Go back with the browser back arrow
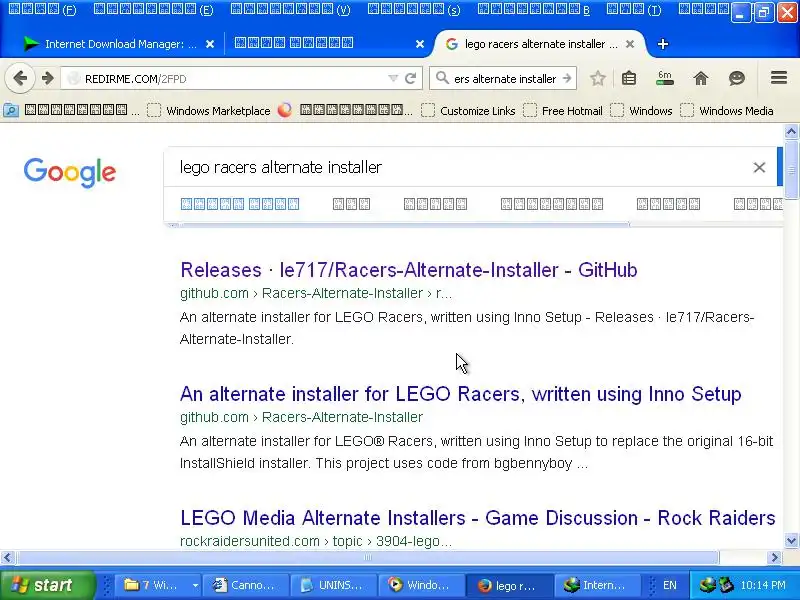 [20, 78]
